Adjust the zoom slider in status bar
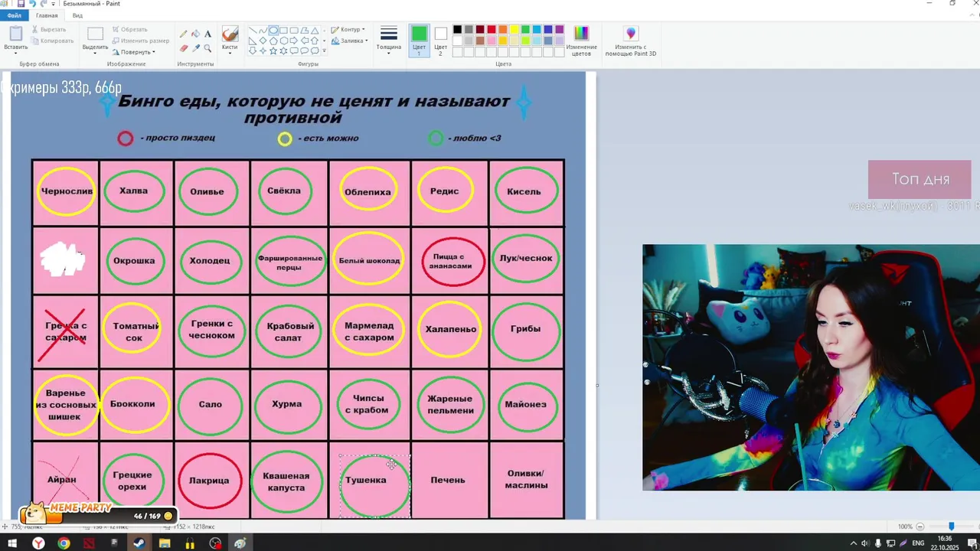This screenshot has height=551, width=980. point(951,527)
